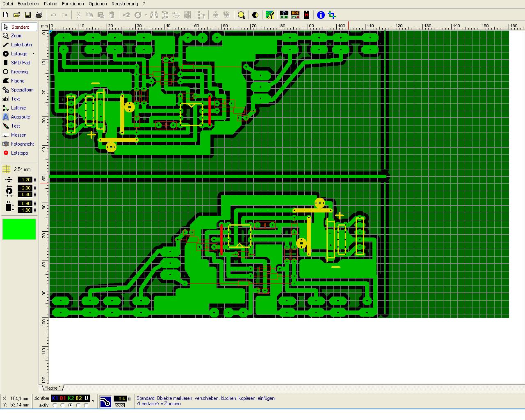This screenshot has height=420, width=525.
Task: Open the Optionen menu
Action: coord(98,4)
